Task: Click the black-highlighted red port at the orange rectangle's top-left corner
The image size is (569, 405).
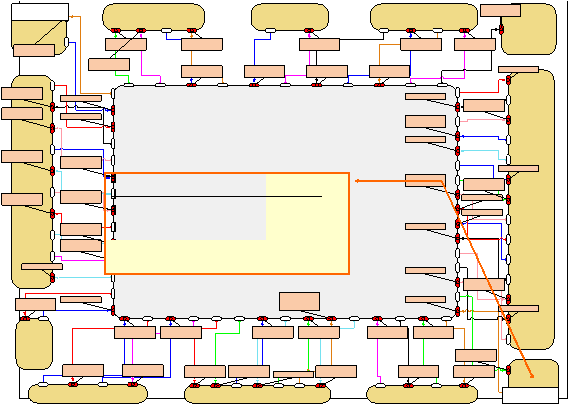Action: (113, 178)
